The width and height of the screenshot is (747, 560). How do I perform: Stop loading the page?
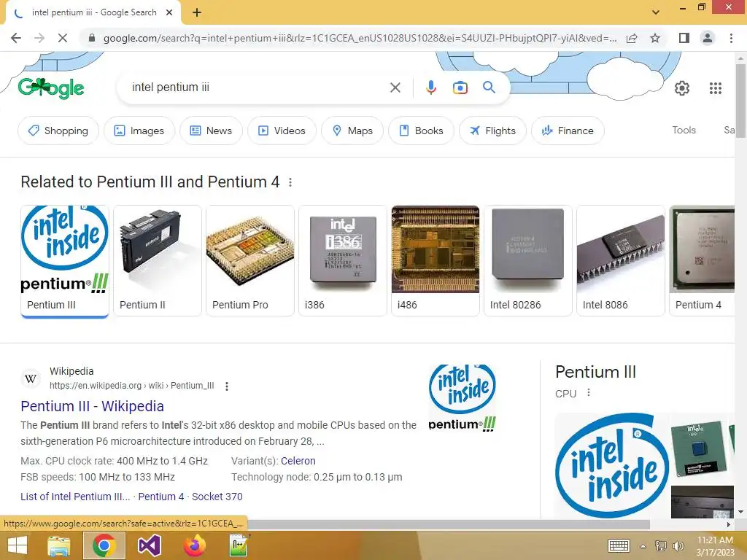point(63,38)
